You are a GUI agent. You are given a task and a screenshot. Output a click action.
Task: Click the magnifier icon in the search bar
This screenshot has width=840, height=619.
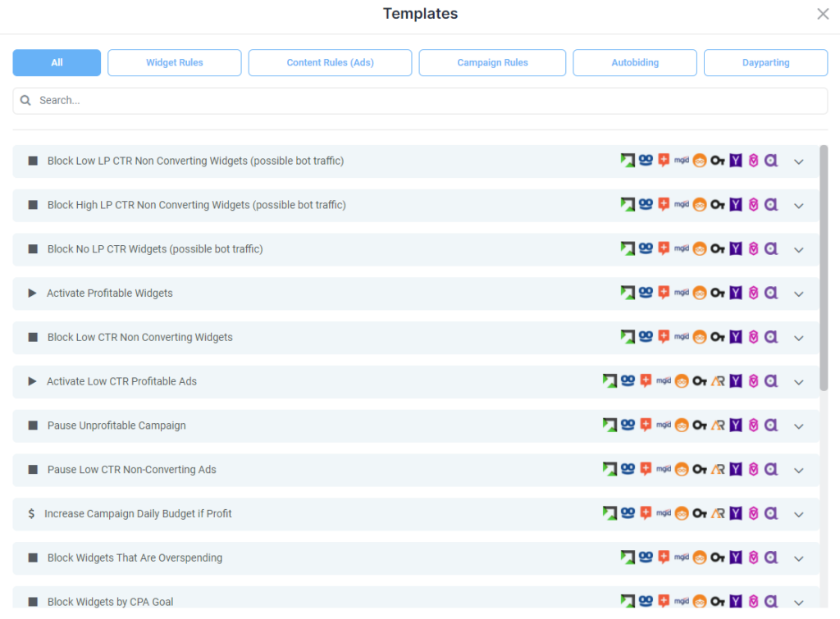tap(25, 100)
